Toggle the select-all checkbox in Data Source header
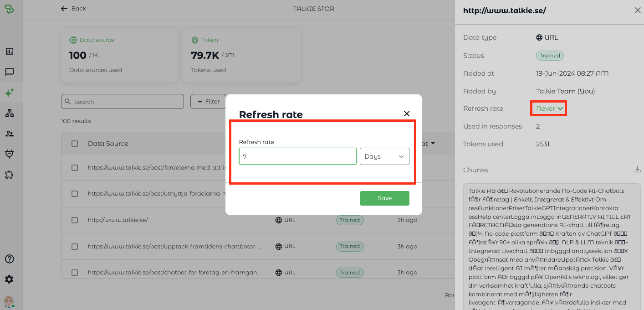The width and height of the screenshot is (644, 310). (75, 144)
